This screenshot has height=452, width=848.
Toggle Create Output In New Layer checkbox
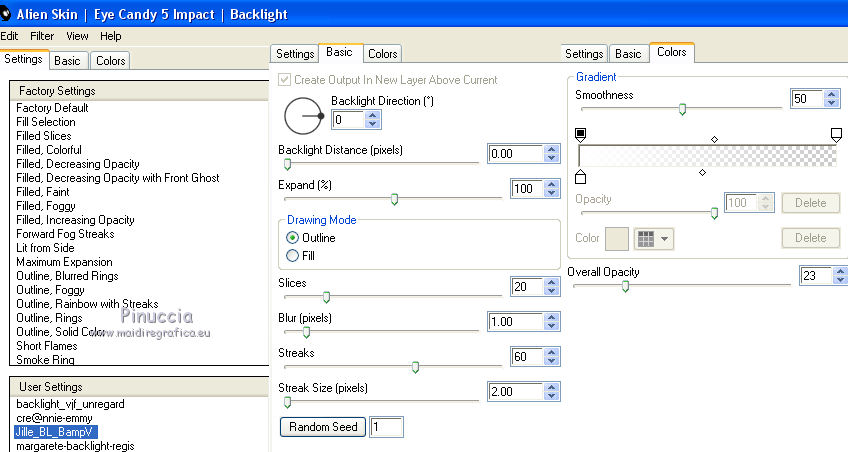click(x=284, y=80)
